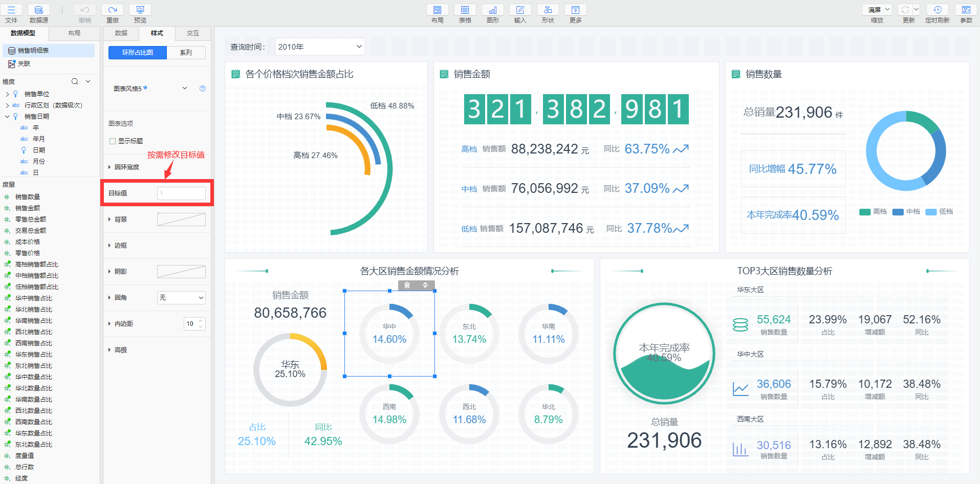The image size is (980, 484).
Task: Expand the 销售单位 dimension
Action: coord(7,94)
